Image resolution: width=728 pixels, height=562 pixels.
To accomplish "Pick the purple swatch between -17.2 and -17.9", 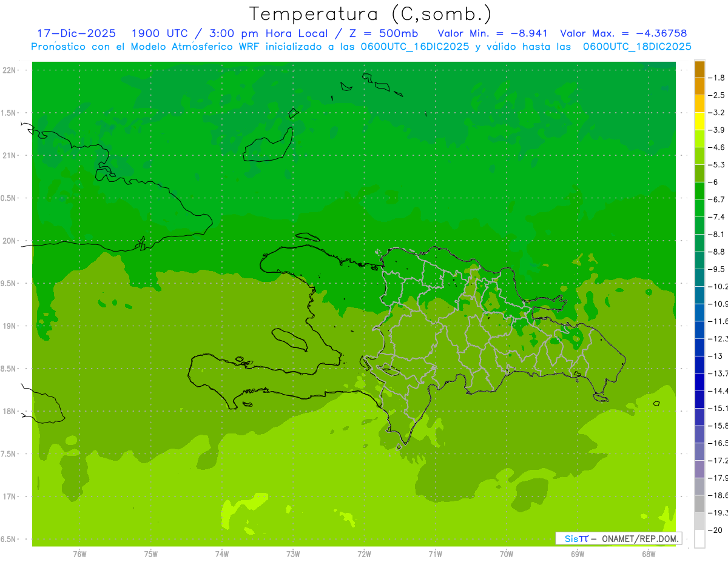I will (699, 469).
